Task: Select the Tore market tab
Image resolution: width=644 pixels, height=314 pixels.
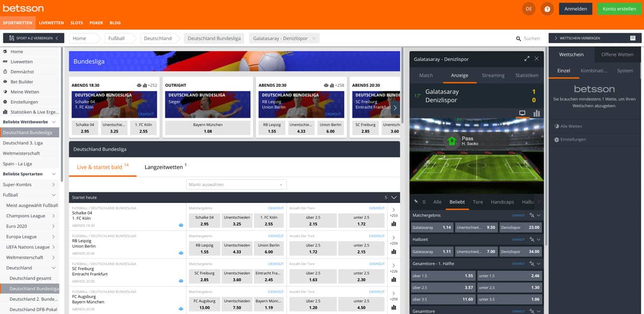Action: 478,202
